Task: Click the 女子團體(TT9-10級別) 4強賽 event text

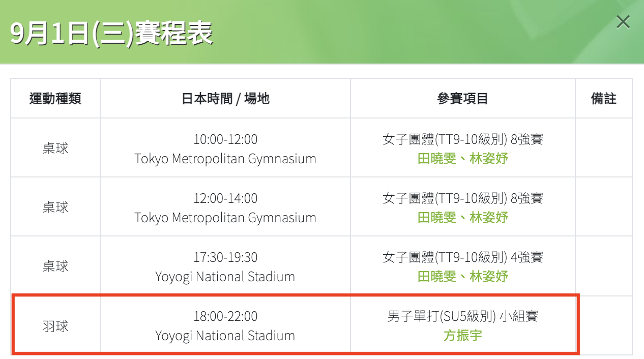Action: click(462, 257)
